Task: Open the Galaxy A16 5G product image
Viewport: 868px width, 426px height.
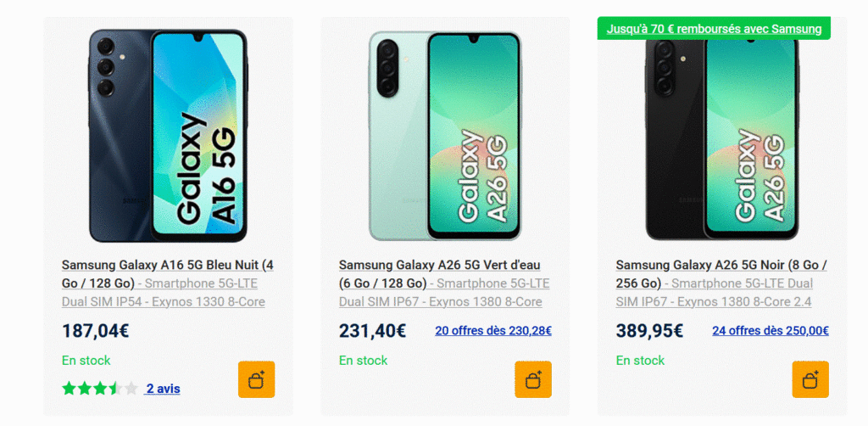Action: [x=168, y=136]
